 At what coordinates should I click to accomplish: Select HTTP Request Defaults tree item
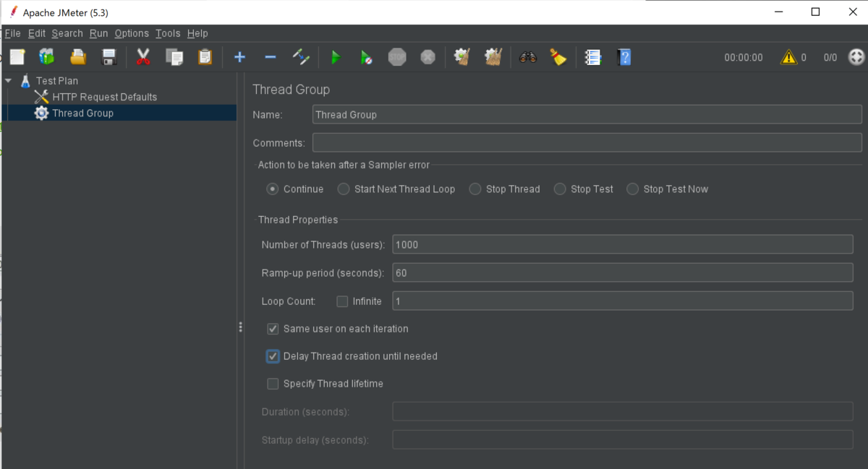tap(105, 97)
